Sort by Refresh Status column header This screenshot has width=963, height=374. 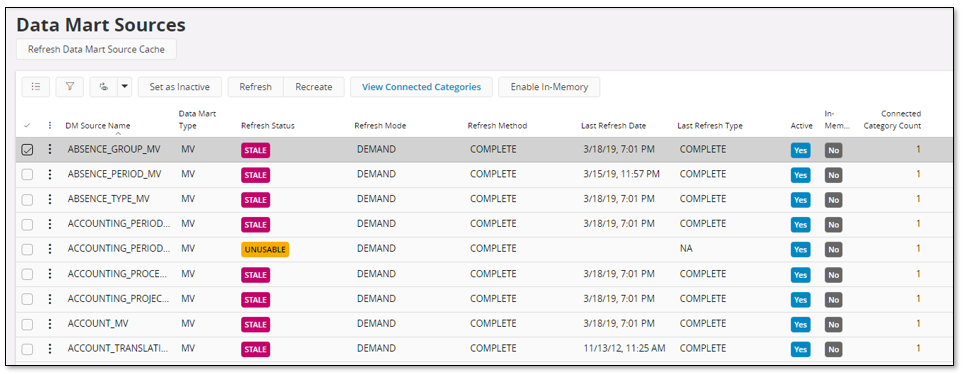tap(268, 126)
